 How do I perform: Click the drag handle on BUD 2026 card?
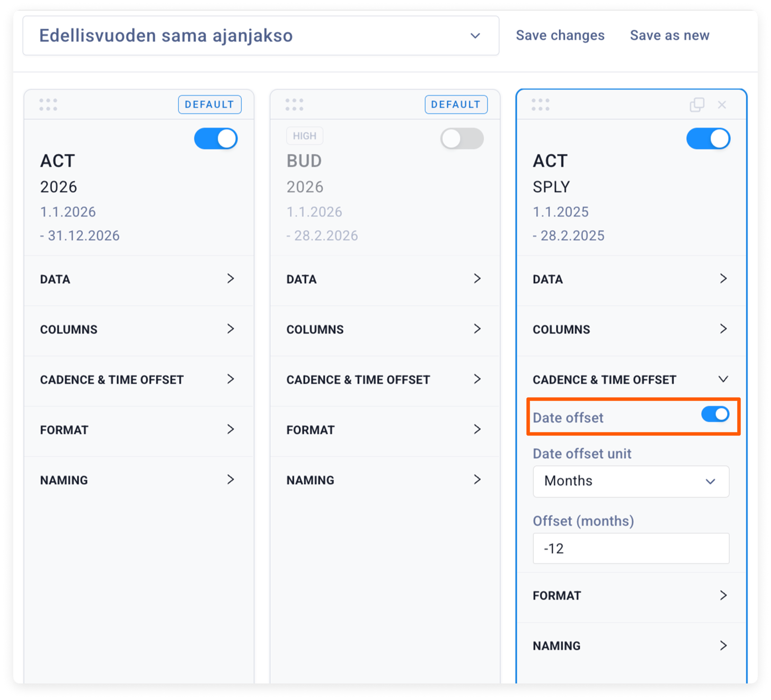[294, 104]
